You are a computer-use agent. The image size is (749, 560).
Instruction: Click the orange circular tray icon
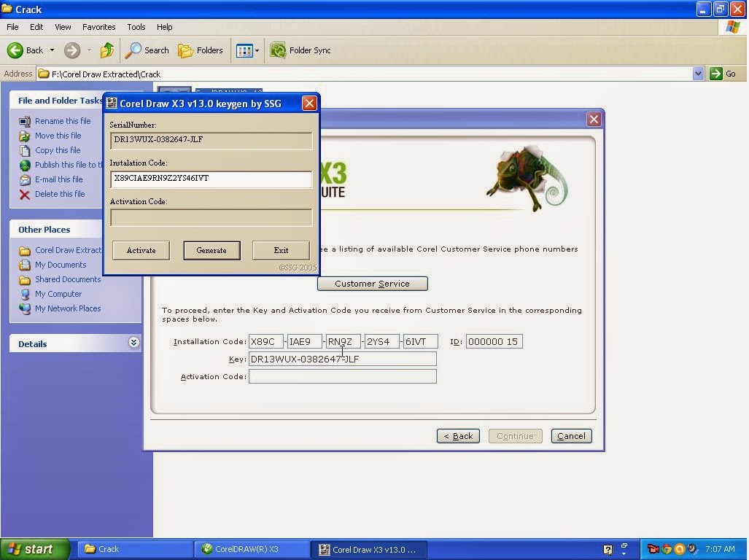[679, 549]
